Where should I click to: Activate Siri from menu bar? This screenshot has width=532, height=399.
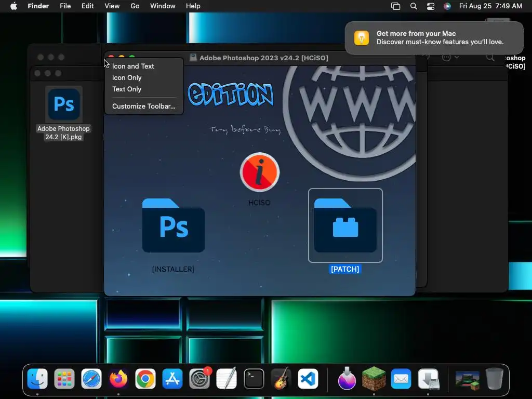coord(447,6)
